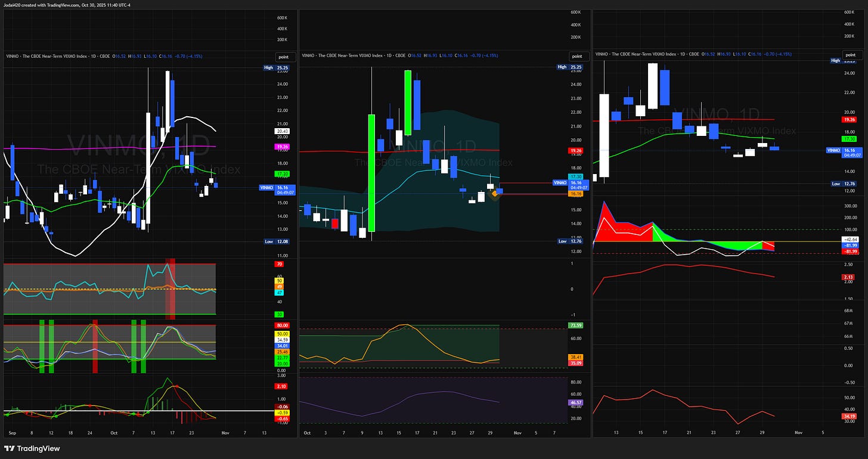Select the yellow 50.00 level label
The image size is (868, 459).
pos(281,334)
